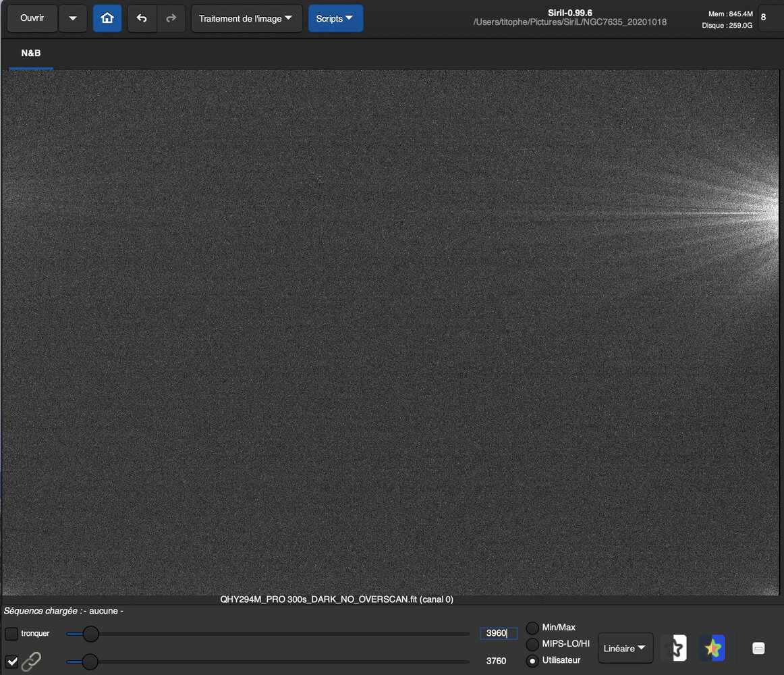Click the chain link icon

[32, 661]
